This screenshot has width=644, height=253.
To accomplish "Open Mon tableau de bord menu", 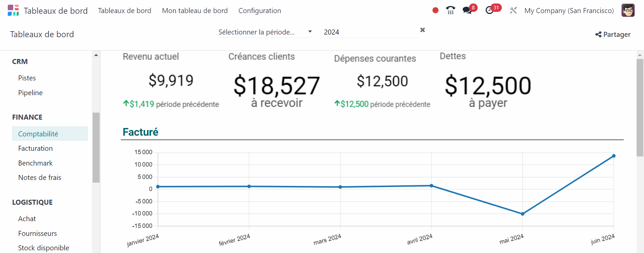I will click(195, 11).
